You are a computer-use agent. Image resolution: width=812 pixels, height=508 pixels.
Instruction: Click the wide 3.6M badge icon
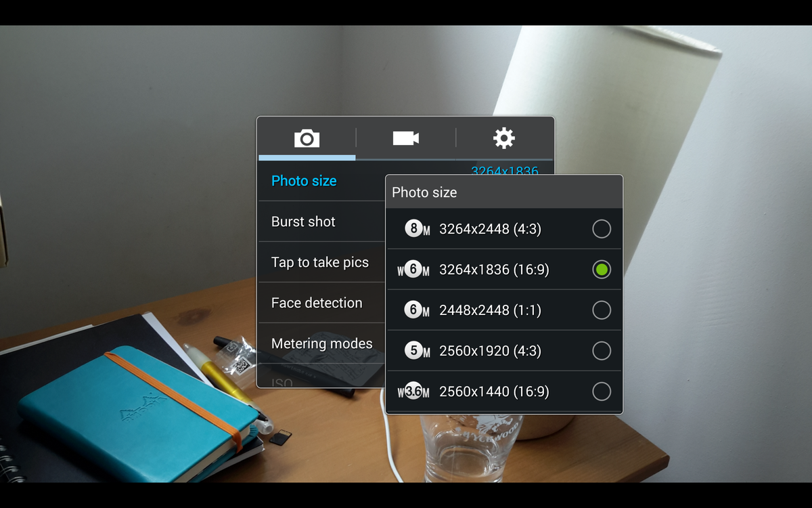[x=413, y=391]
